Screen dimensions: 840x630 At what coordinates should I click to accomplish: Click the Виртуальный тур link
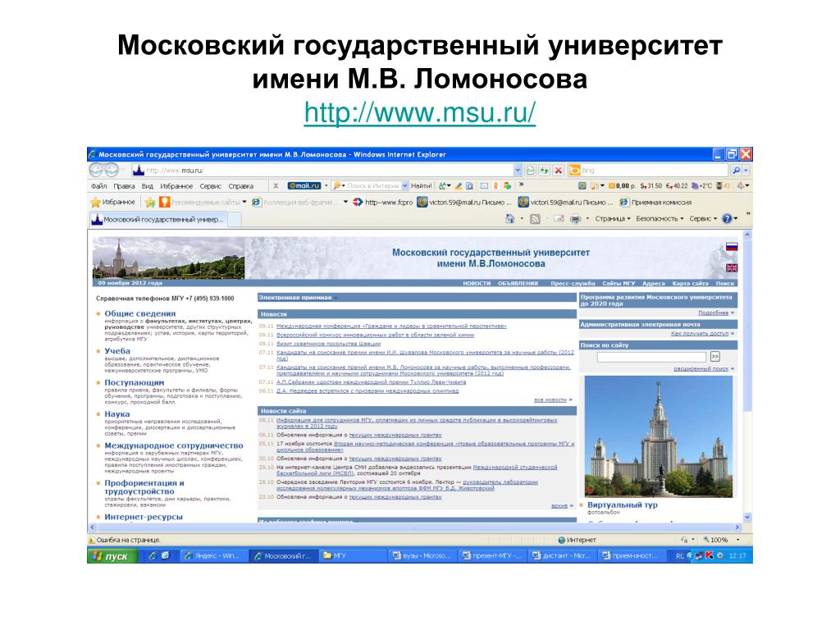pos(622,504)
